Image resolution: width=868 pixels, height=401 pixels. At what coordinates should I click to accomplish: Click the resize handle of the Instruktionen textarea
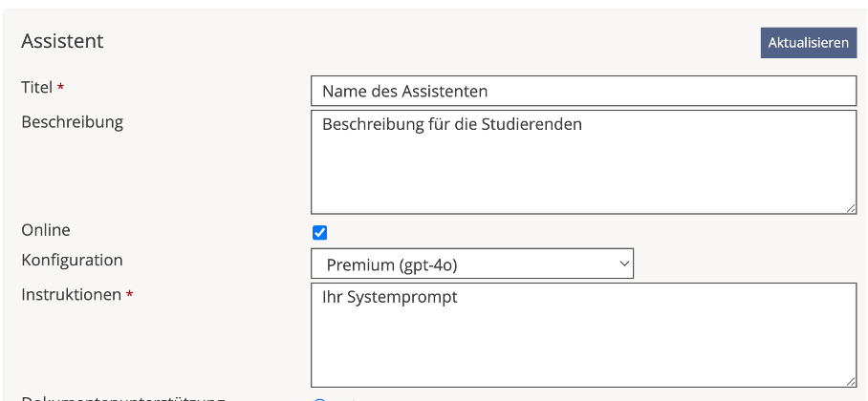tap(850, 380)
